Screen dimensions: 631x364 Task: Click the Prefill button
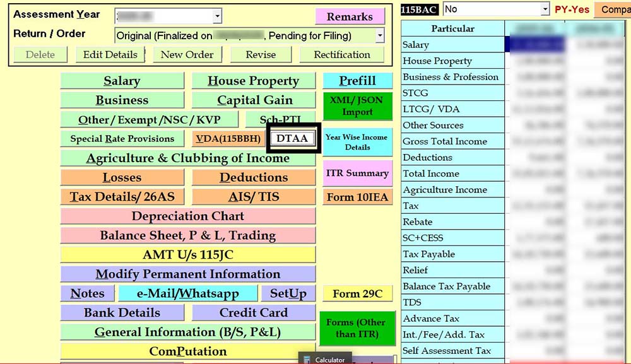357,81
